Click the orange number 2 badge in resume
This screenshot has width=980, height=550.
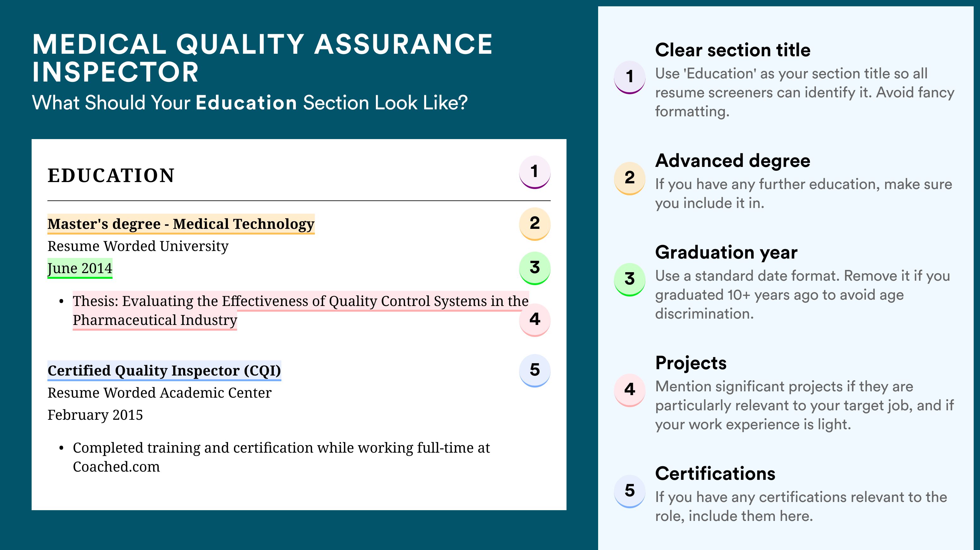pos(535,224)
